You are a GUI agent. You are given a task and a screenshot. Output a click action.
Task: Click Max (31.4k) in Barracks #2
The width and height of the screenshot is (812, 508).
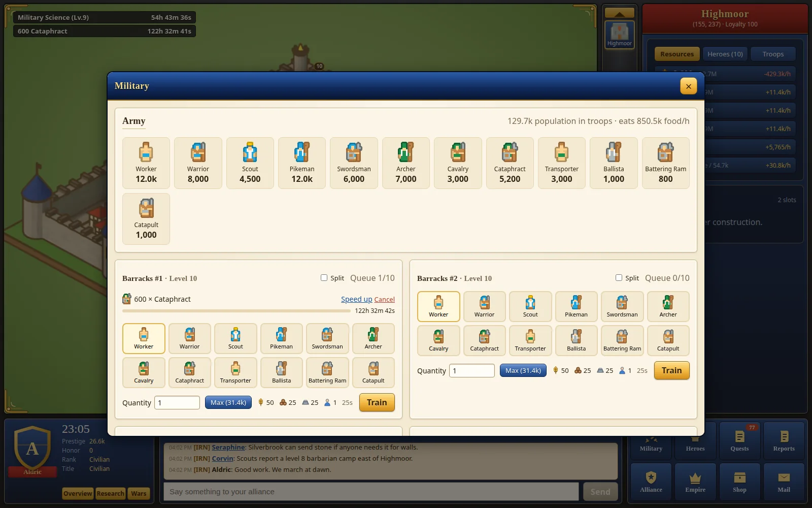tap(523, 370)
